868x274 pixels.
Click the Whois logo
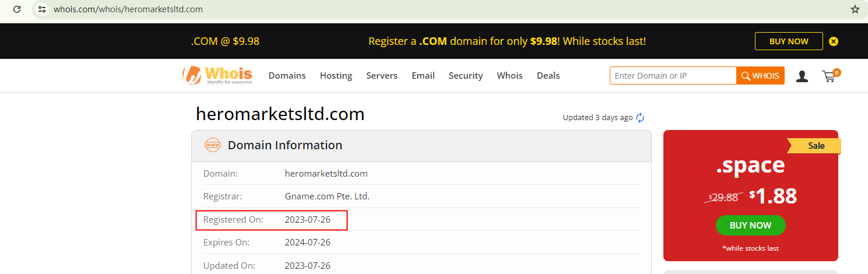click(x=217, y=76)
